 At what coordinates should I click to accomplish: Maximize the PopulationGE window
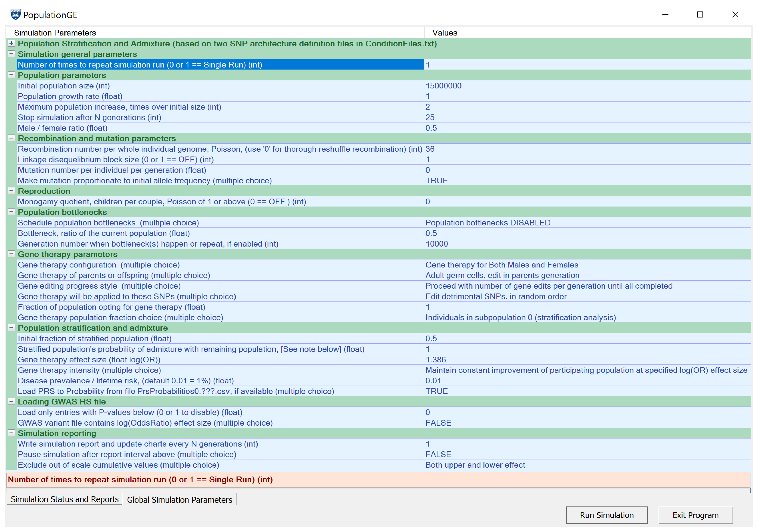pos(700,15)
